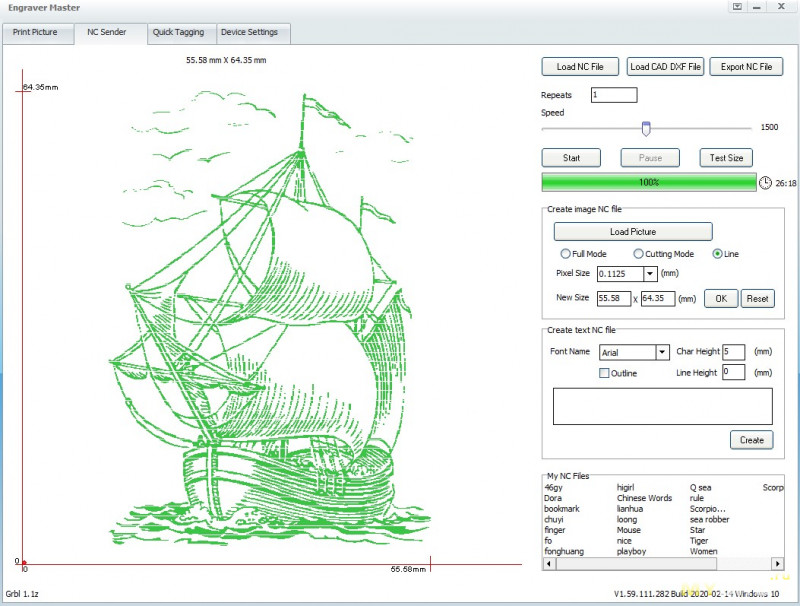800x606 pixels.
Task: Click the Repeats input field
Action: point(613,95)
